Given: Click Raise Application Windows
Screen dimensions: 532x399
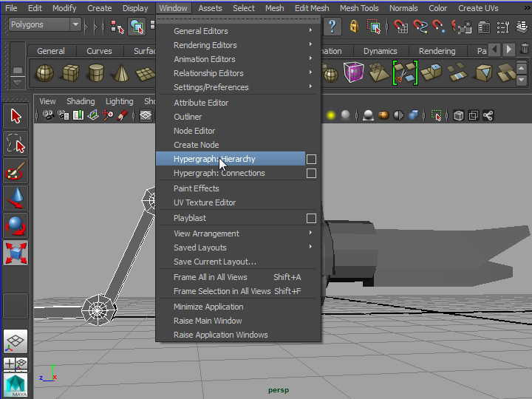Looking at the screenshot, I should click(220, 335).
